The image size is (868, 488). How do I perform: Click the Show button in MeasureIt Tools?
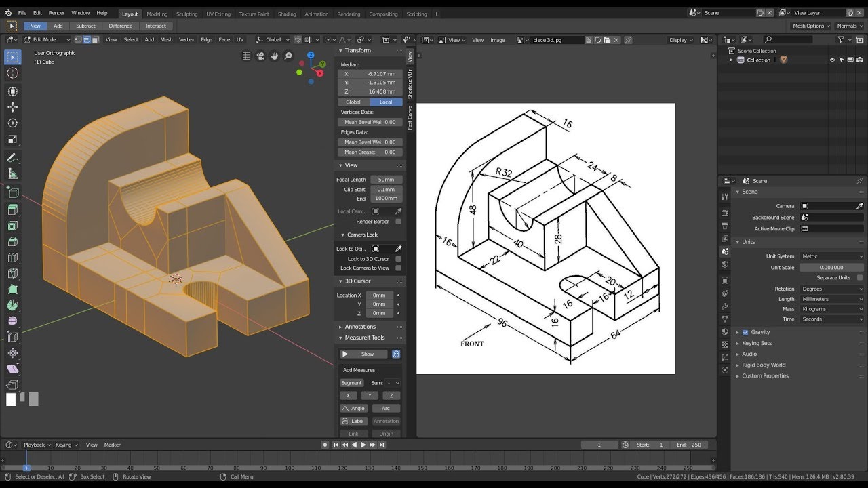coord(364,354)
